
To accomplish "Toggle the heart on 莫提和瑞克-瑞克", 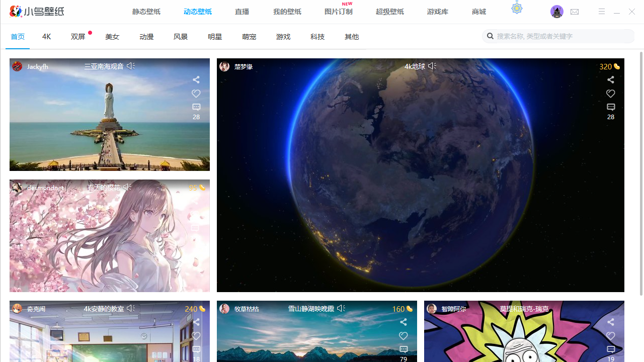I will tap(610, 336).
